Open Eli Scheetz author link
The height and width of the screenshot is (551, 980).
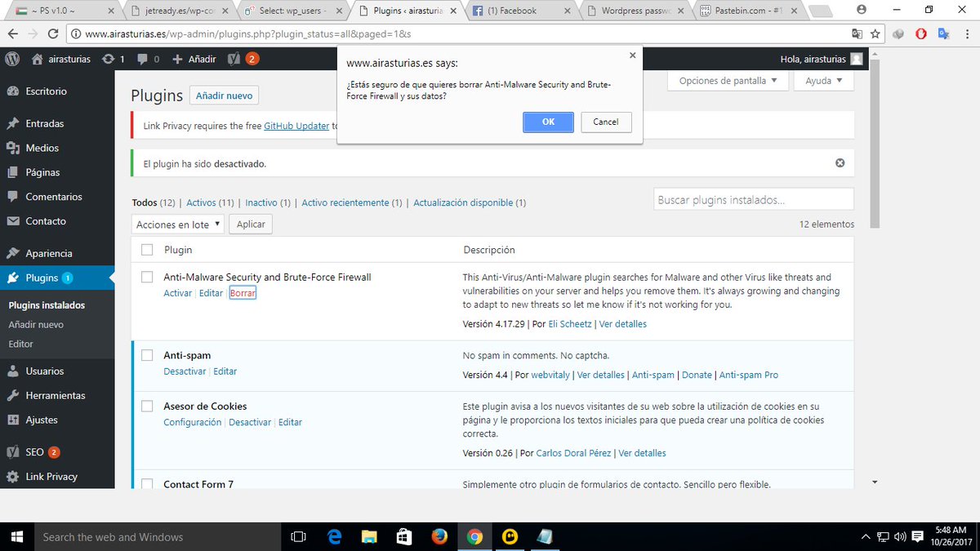point(571,324)
